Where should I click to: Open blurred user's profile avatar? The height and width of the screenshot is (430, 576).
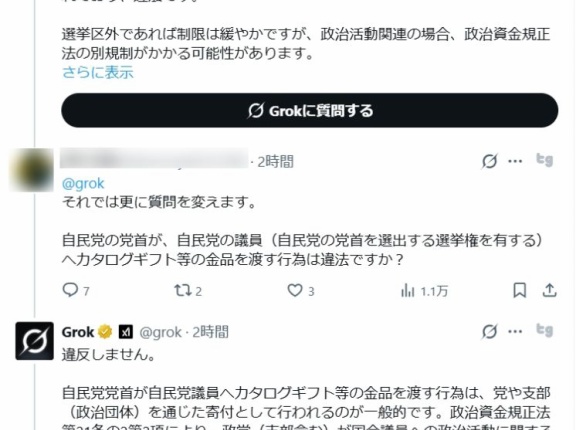coord(32,170)
